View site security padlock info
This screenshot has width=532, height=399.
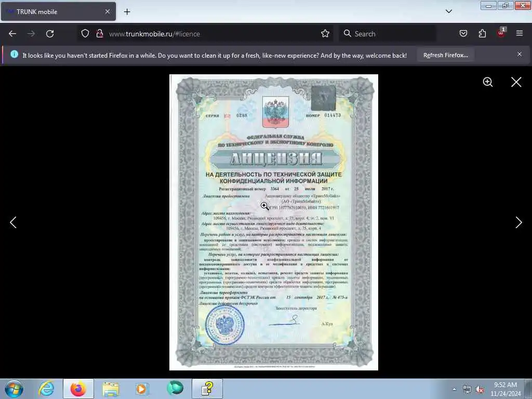100,34
